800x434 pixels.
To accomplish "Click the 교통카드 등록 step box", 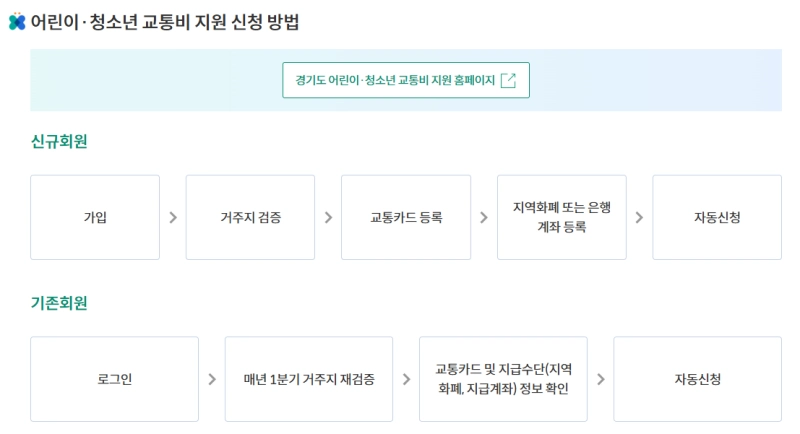I will [x=406, y=217].
